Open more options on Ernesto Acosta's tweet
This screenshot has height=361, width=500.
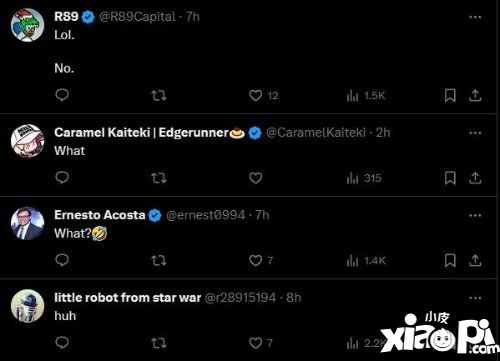click(x=475, y=215)
